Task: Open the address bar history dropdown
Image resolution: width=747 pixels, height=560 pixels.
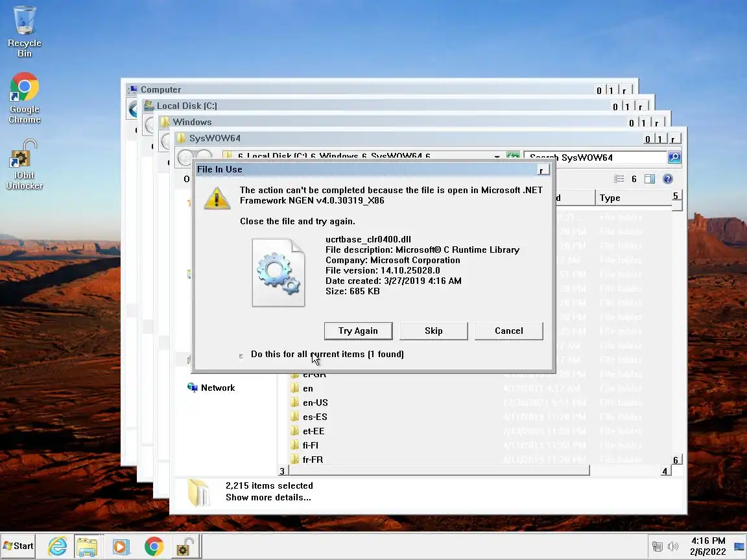Action: (x=497, y=157)
